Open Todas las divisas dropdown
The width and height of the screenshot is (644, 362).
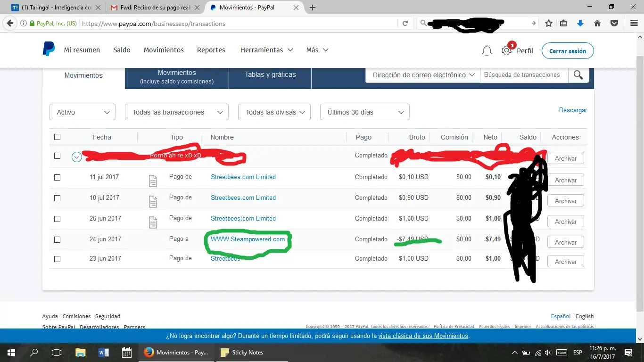(x=274, y=112)
